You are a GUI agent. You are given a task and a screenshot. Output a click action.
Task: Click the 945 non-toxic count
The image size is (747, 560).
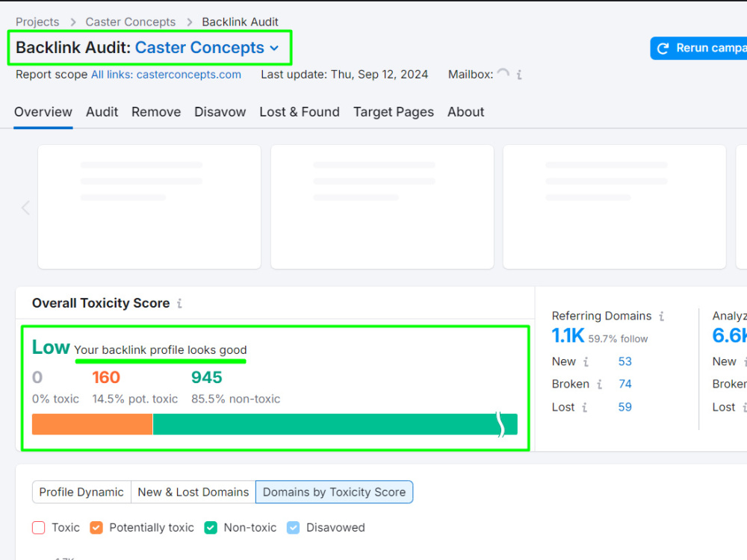[207, 377]
